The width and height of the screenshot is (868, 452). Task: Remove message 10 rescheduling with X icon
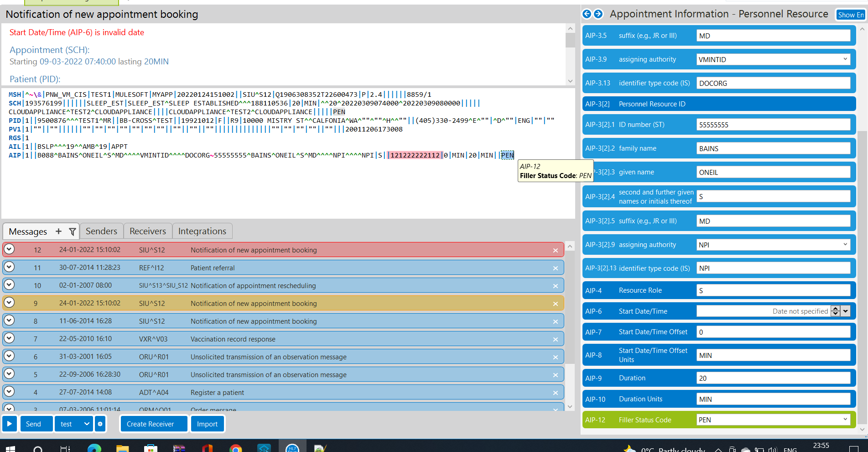tap(556, 286)
